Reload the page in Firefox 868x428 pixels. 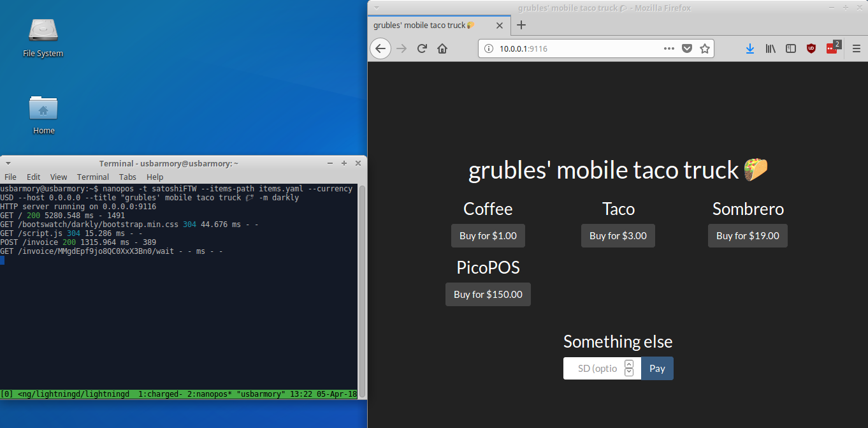tap(421, 48)
